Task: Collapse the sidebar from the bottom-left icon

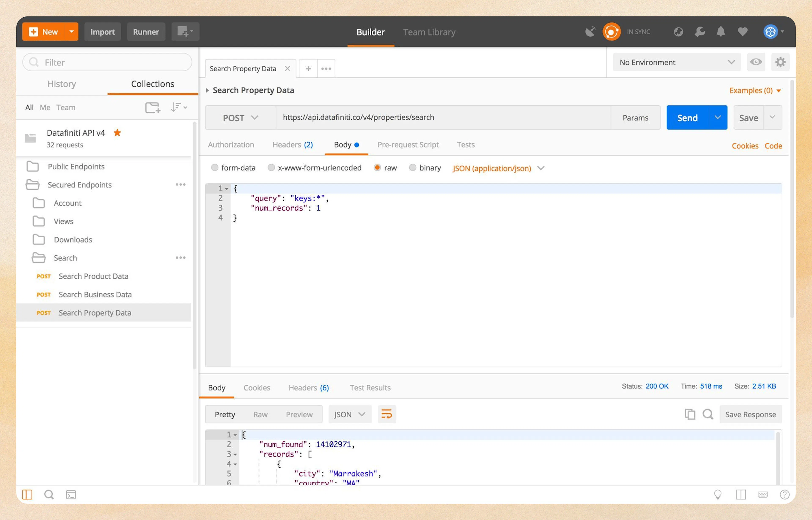Action: tap(27, 494)
